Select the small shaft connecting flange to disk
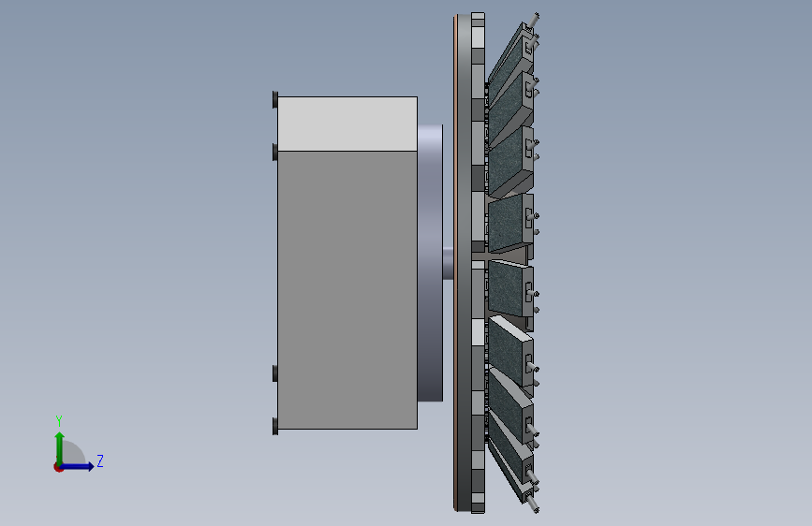812x526 pixels. [x=448, y=264]
